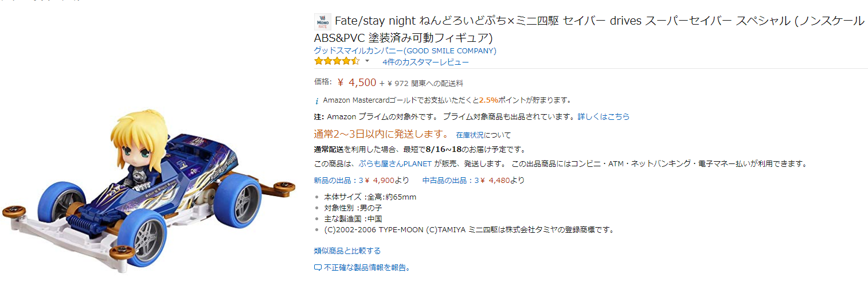868x281 pixels.
Task: Follow the 詳しくはこちら link
Action: click(x=603, y=116)
